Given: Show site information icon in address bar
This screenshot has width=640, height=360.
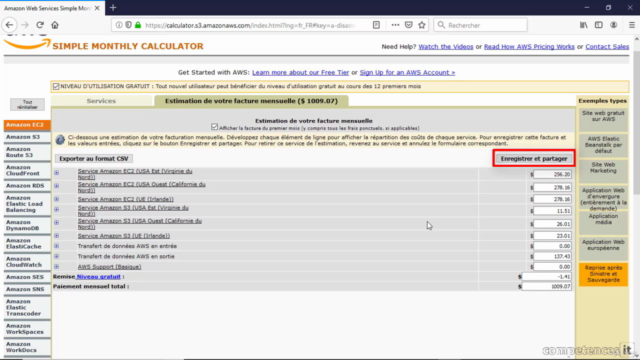Looking at the screenshot, I should pyautogui.click(x=119, y=25).
